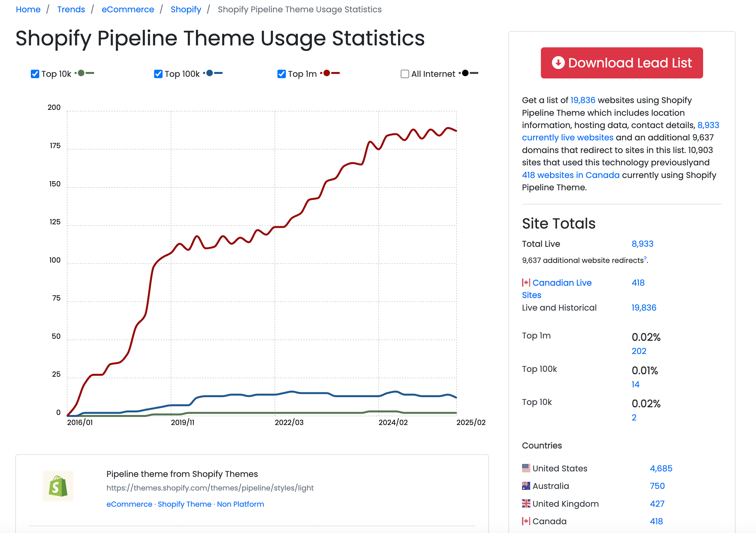This screenshot has height=533, width=756.
Task: Click the Canada flag in Countries list
Action: (x=526, y=521)
